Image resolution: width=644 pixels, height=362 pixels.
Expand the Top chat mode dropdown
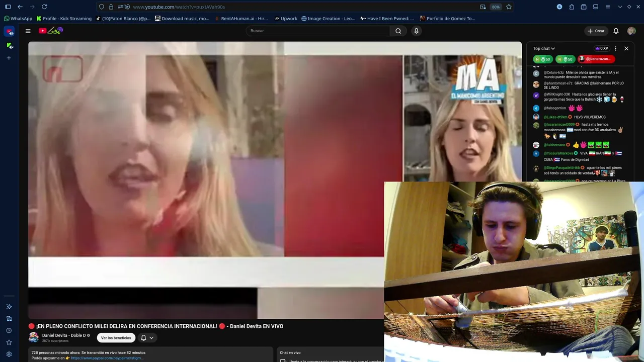544,48
